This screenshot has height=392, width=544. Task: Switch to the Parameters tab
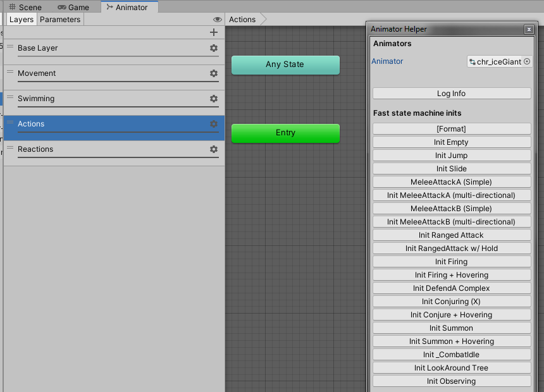60,20
